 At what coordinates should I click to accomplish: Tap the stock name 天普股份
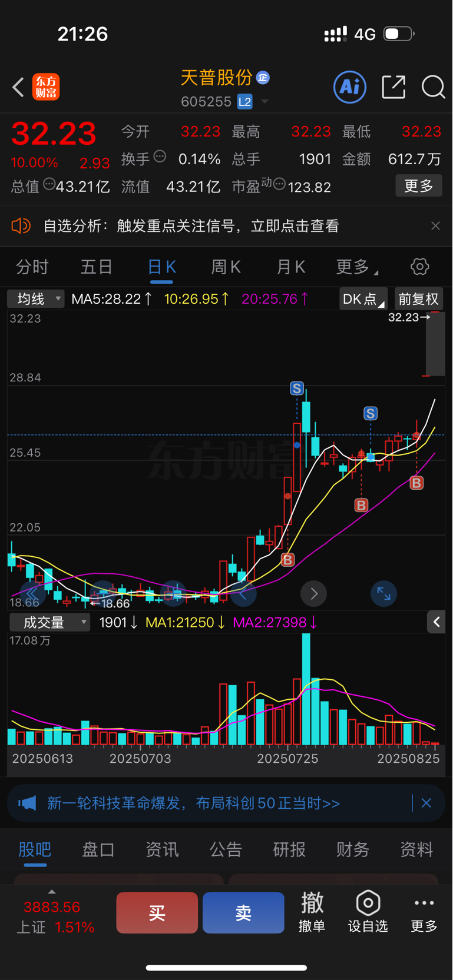(x=216, y=77)
